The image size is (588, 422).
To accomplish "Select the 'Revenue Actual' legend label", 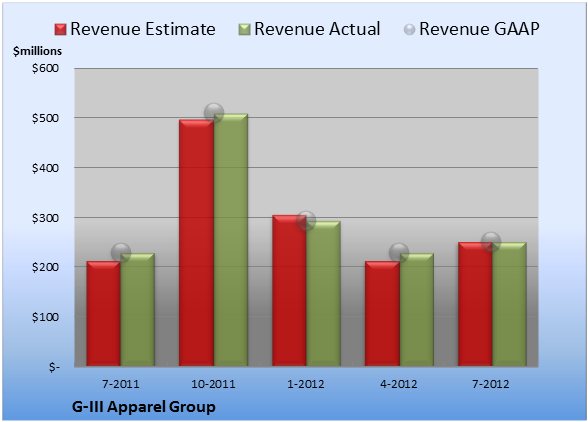I will [x=317, y=29].
